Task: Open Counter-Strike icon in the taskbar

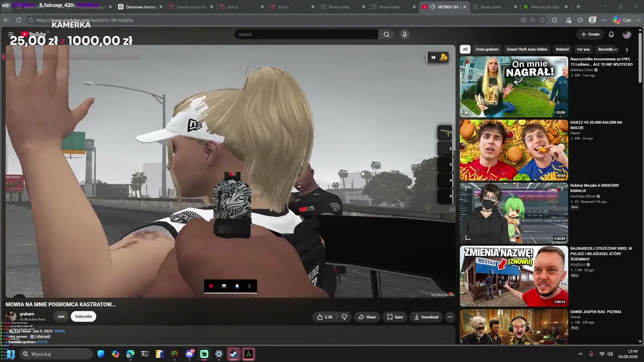Action: [159, 354]
